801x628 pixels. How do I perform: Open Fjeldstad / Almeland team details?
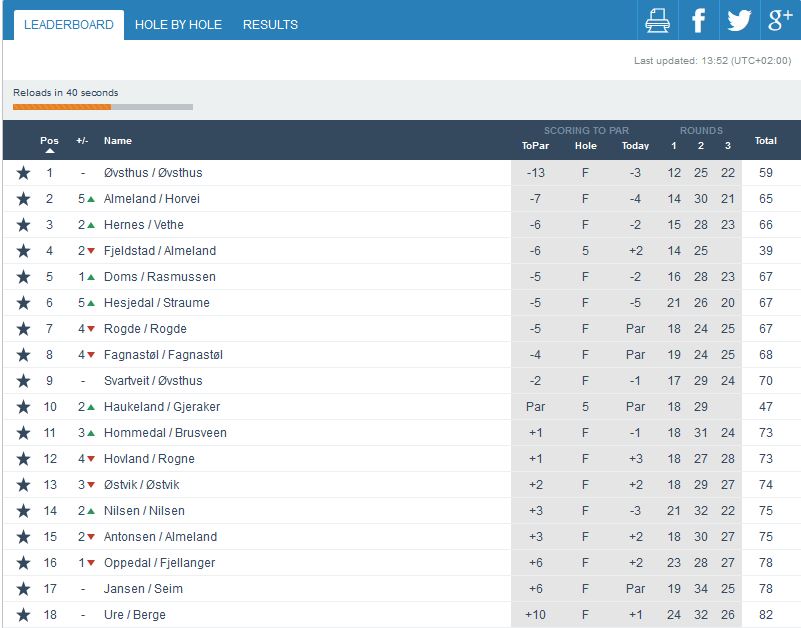pos(160,251)
